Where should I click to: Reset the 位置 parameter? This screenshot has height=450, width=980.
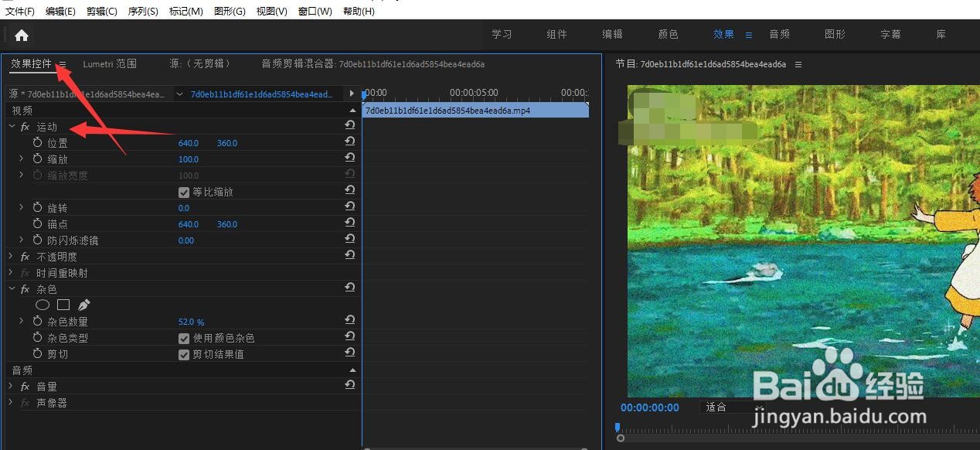350,141
